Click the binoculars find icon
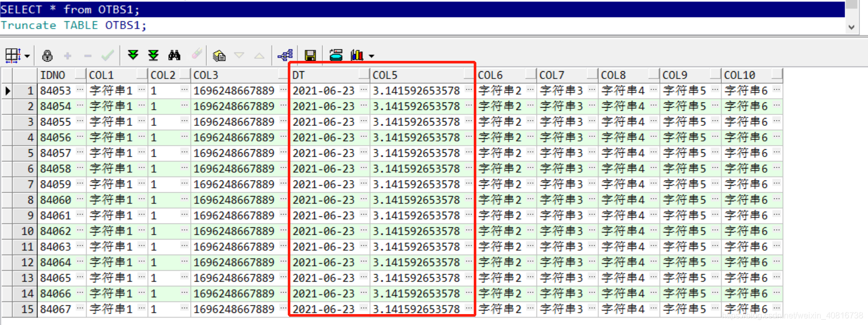This screenshot has width=868, height=325. [175, 55]
